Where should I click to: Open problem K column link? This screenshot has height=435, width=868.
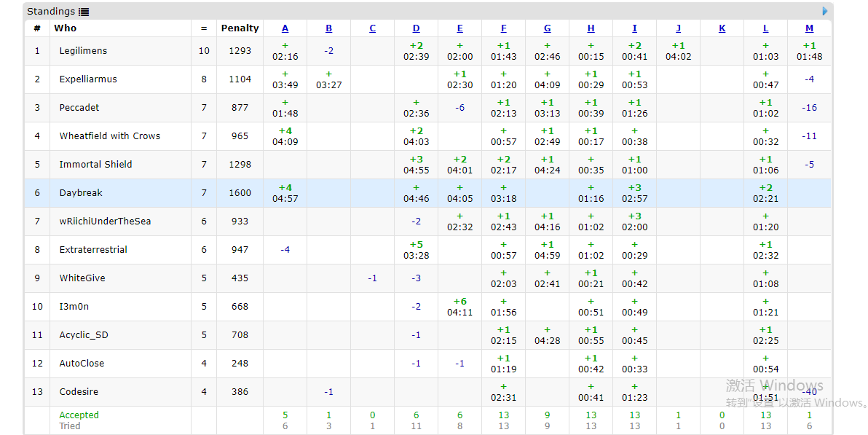click(x=722, y=28)
